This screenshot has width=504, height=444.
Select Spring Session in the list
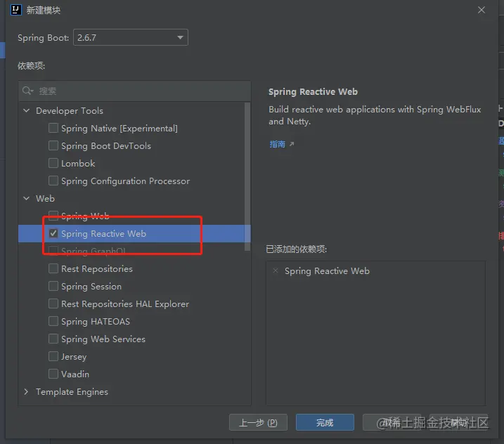point(91,286)
